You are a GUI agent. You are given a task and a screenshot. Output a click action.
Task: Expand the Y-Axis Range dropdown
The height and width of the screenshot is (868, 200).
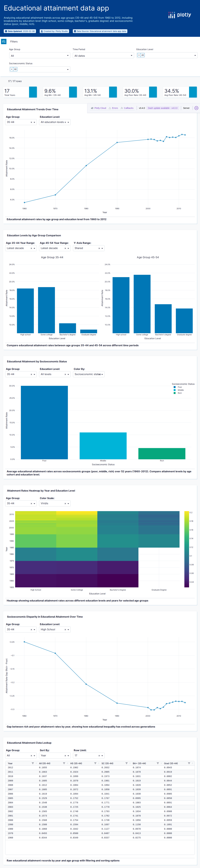pyautogui.click(x=102, y=248)
